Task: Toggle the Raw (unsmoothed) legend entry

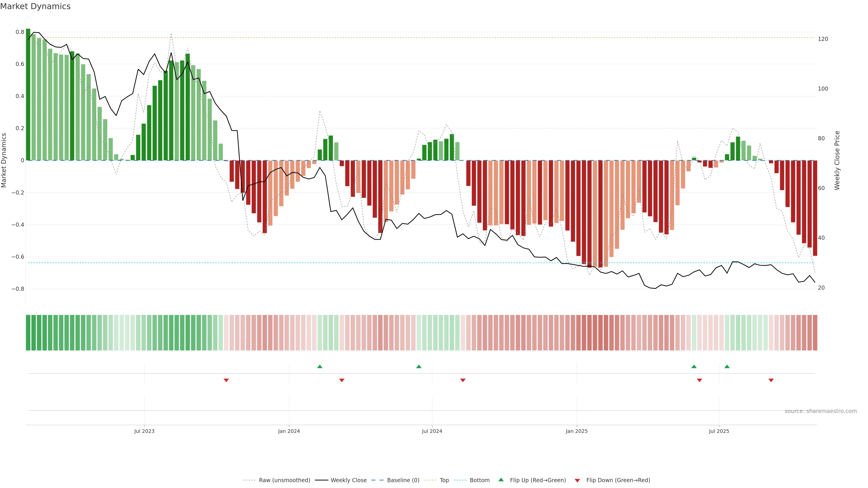Action: (x=284, y=480)
